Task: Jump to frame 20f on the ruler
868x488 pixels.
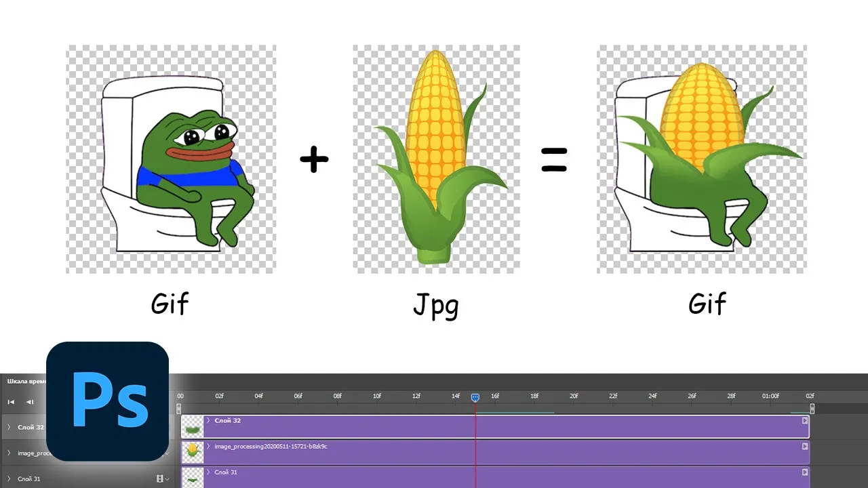Action: pyautogui.click(x=574, y=396)
